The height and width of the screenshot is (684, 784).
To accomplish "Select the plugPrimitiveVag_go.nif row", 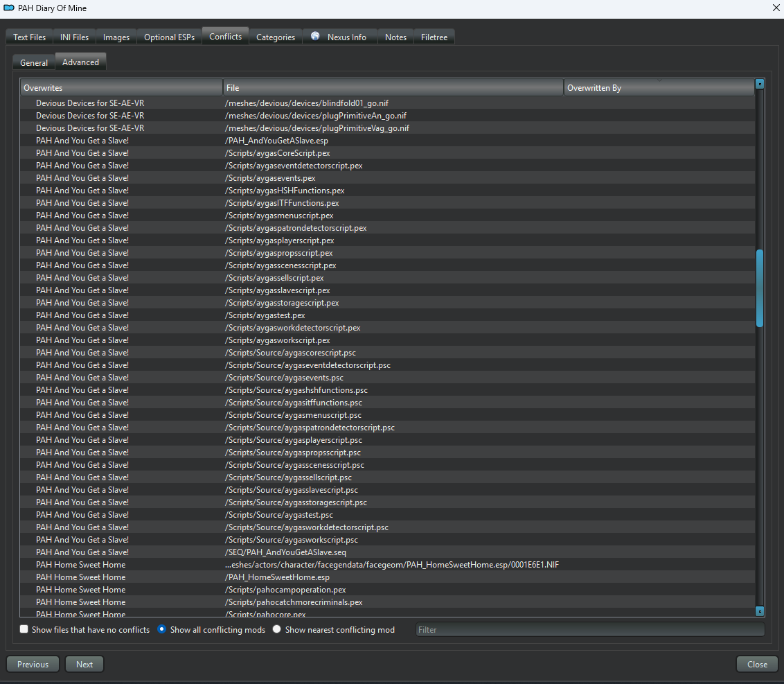I will (388, 128).
